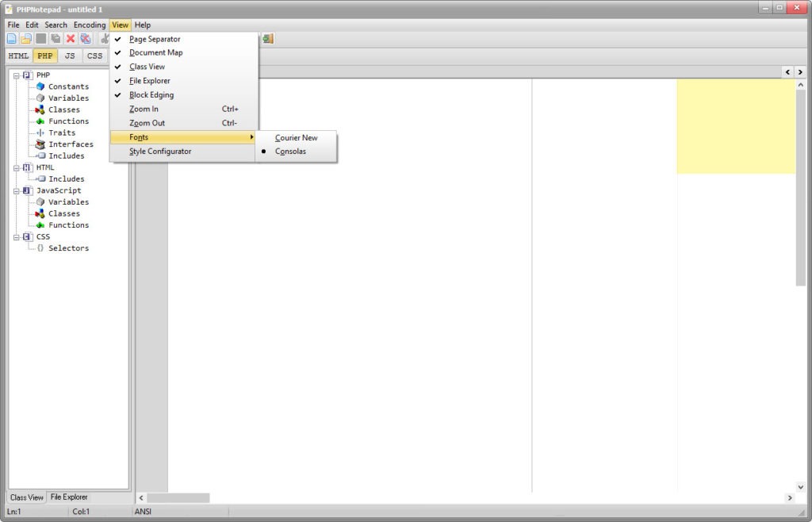Viewport: 812px width, 522px height.
Task: Click the PHP root node icon
Action: click(28, 75)
